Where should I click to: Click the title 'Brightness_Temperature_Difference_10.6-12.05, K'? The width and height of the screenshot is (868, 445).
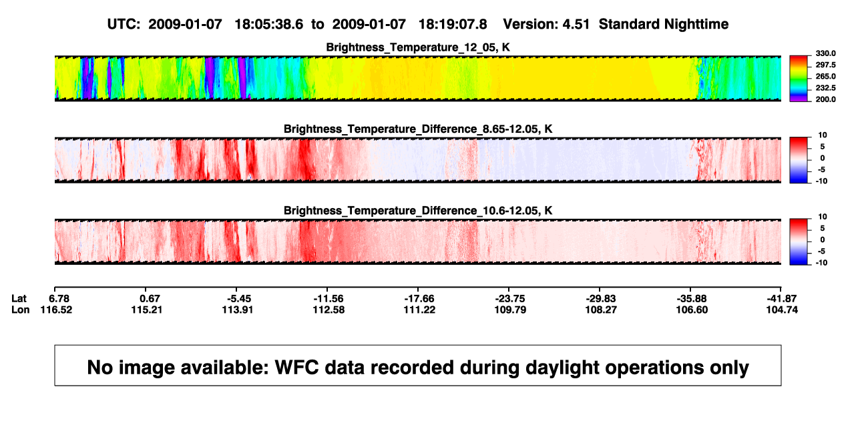[418, 211]
